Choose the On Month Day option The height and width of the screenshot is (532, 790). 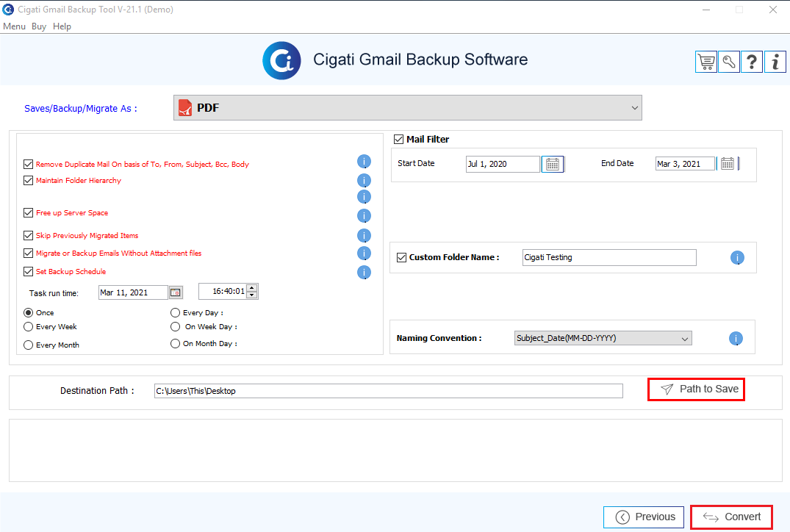(x=176, y=344)
